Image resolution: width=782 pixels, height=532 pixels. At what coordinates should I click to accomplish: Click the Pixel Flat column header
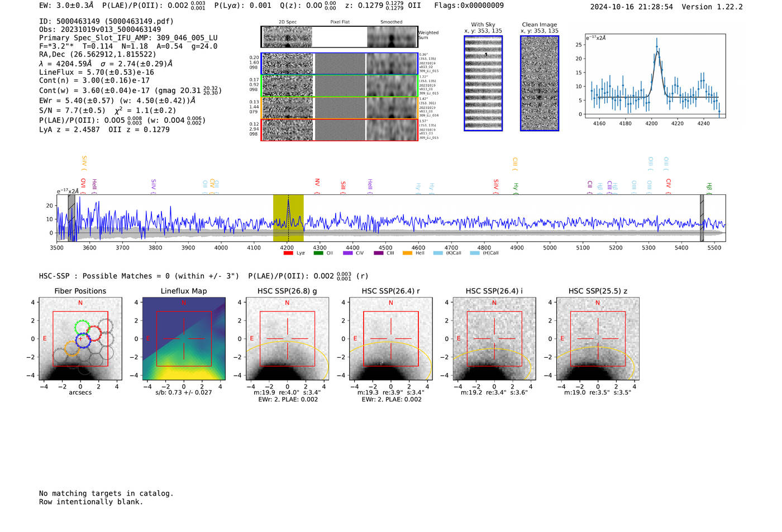point(340,22)
